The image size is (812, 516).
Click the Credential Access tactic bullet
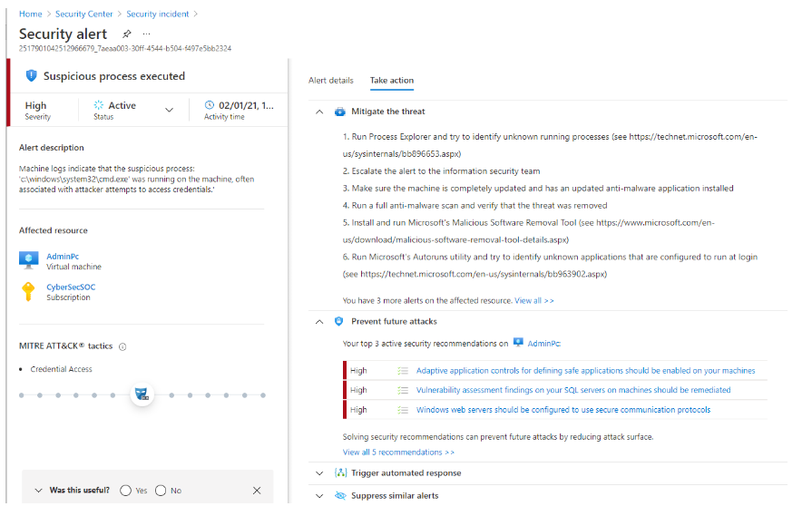[61, 369]
